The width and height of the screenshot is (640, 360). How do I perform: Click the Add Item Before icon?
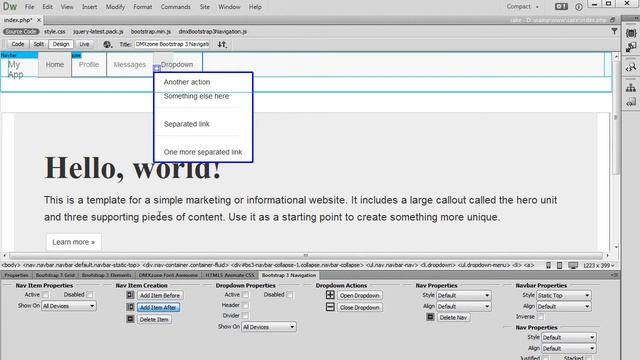(130, 295)
